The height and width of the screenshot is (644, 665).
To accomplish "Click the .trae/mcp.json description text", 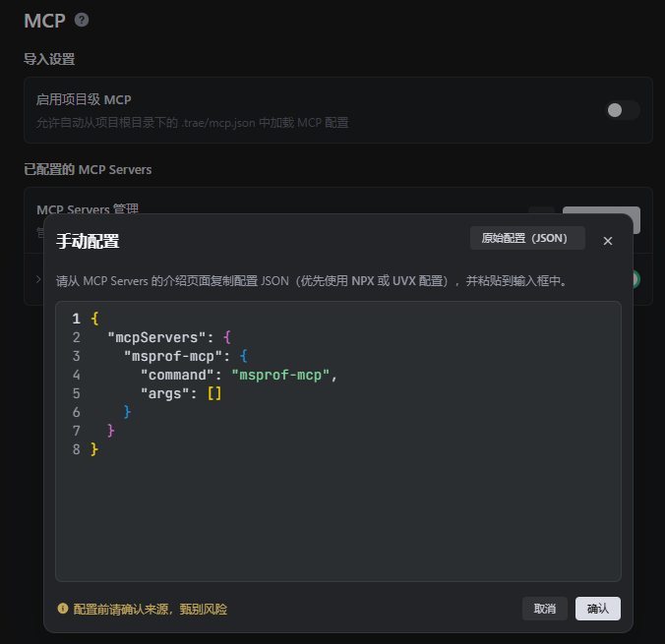I will point(192,123).
